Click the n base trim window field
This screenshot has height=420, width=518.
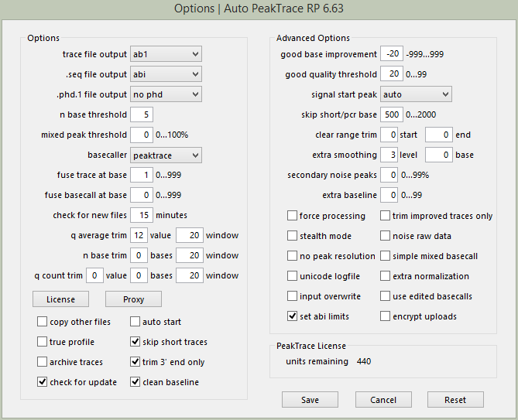[x=189, y=255]
